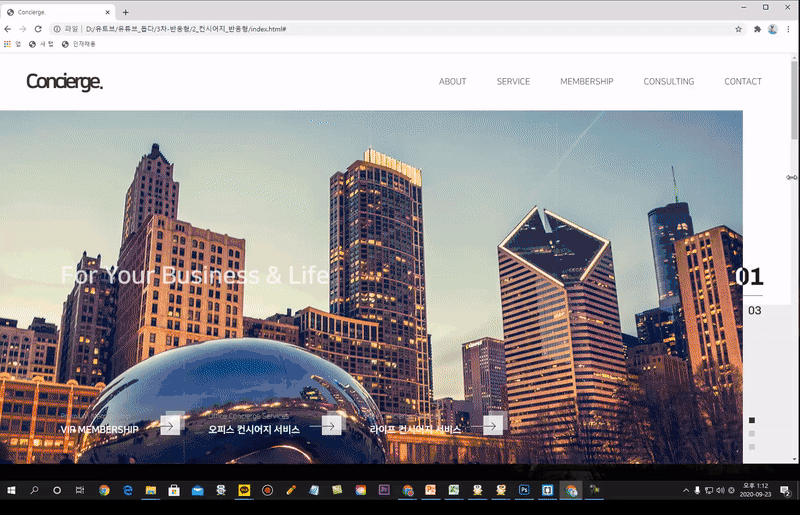
Task: Launch Microsoft Edge from the taskbar
Action: (x=128, y=491)
